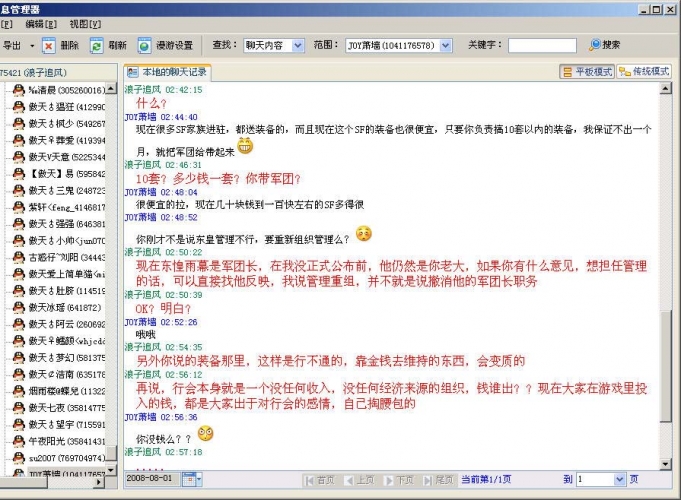Open the View (视图) menu
The image size is (681, 500).
tap(85, 23)
